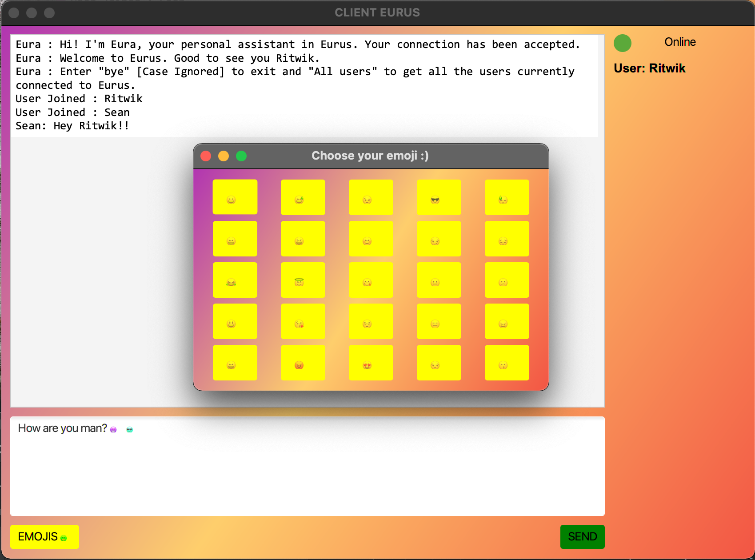The width and height of the screenshot is (755, 560).
Task: Select the smirking face emoji
Action: pos(439,239)
